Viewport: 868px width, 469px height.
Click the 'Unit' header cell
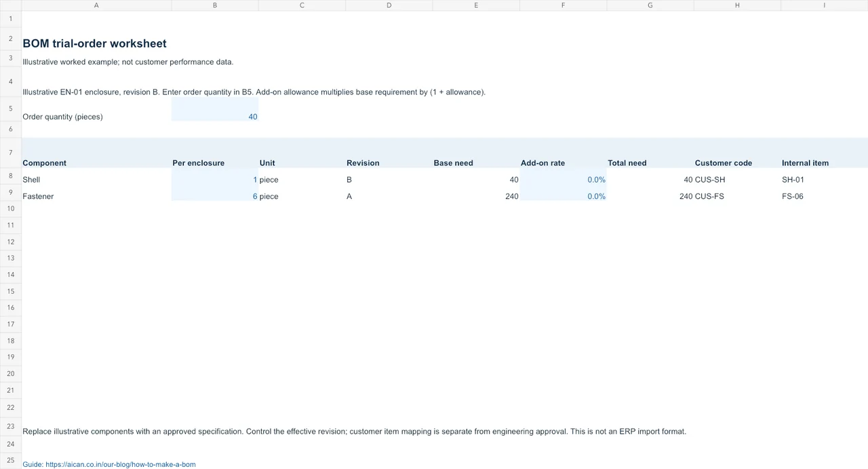click(302, 153)
